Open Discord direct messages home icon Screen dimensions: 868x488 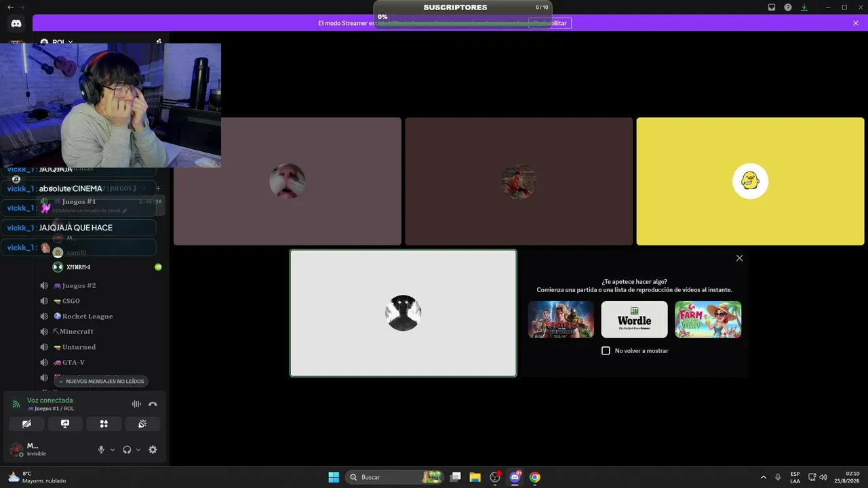point(16,23)
